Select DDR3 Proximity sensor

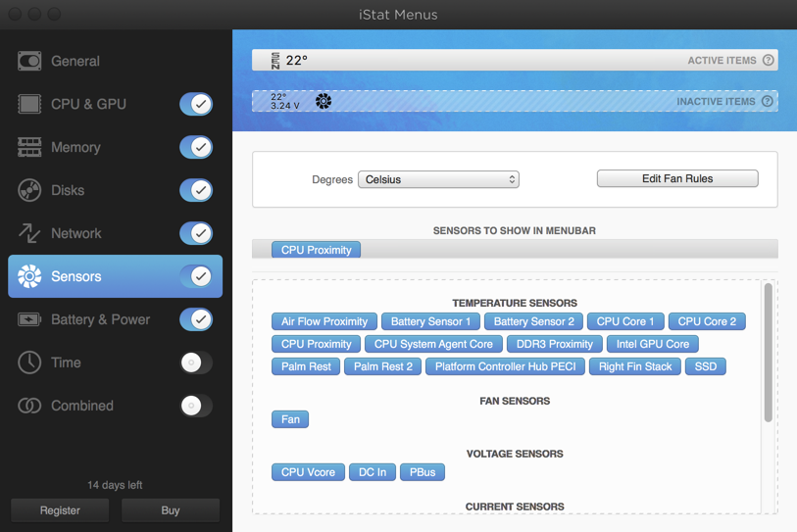coord(555,344)
